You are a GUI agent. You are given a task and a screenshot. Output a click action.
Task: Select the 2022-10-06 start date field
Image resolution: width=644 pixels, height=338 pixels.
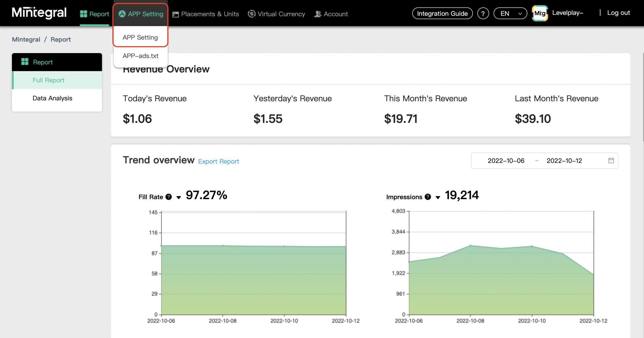(x=506, y=161)
